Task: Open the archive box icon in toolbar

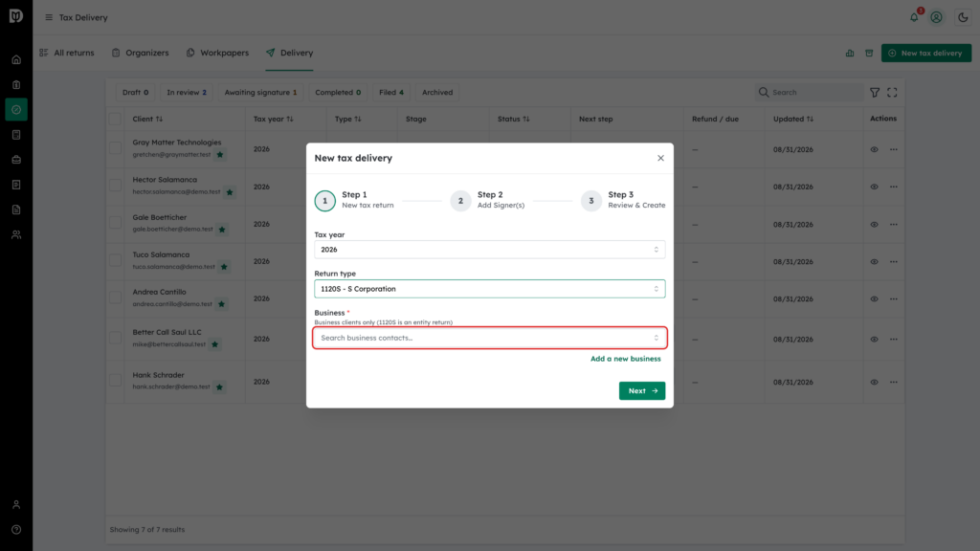Action: tap(869, 54)
